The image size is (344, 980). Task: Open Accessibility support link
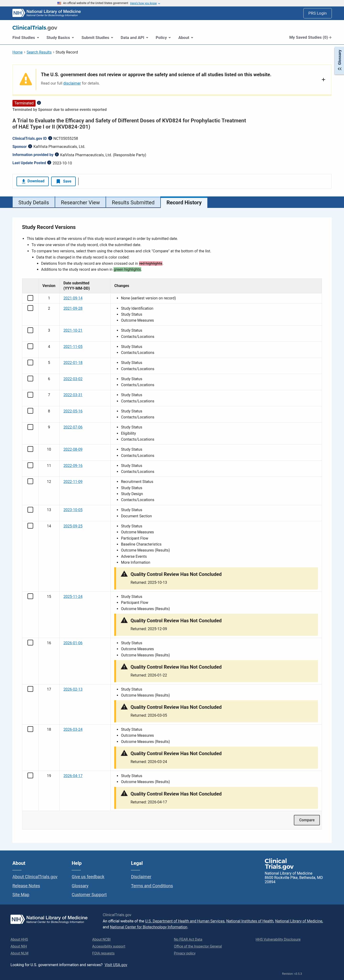(109, 946)
